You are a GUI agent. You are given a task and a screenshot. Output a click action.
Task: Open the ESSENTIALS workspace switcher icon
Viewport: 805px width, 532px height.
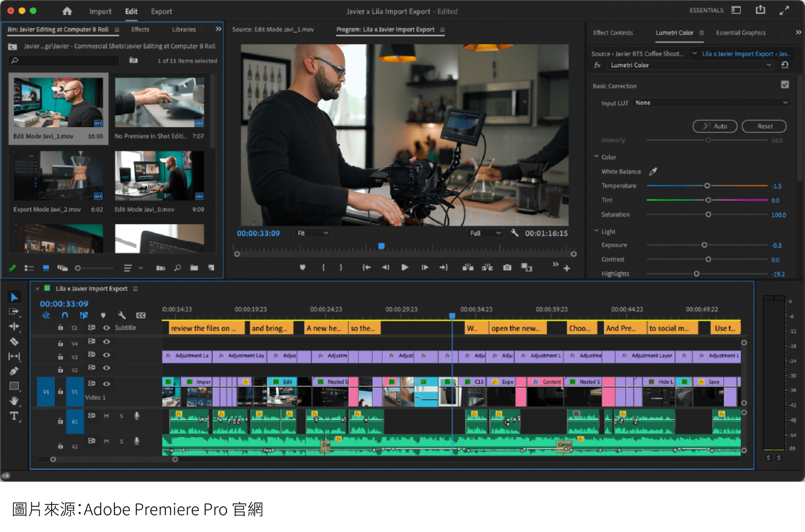736,10
